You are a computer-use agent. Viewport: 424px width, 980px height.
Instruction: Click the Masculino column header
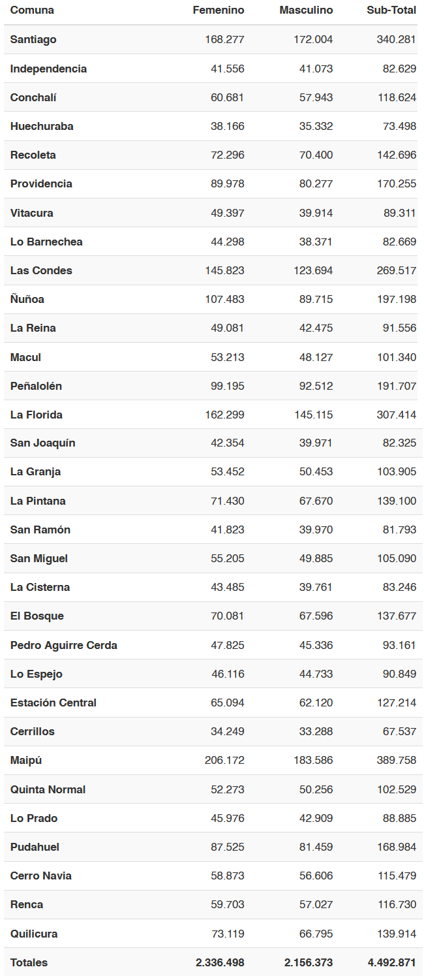point(306,10)
